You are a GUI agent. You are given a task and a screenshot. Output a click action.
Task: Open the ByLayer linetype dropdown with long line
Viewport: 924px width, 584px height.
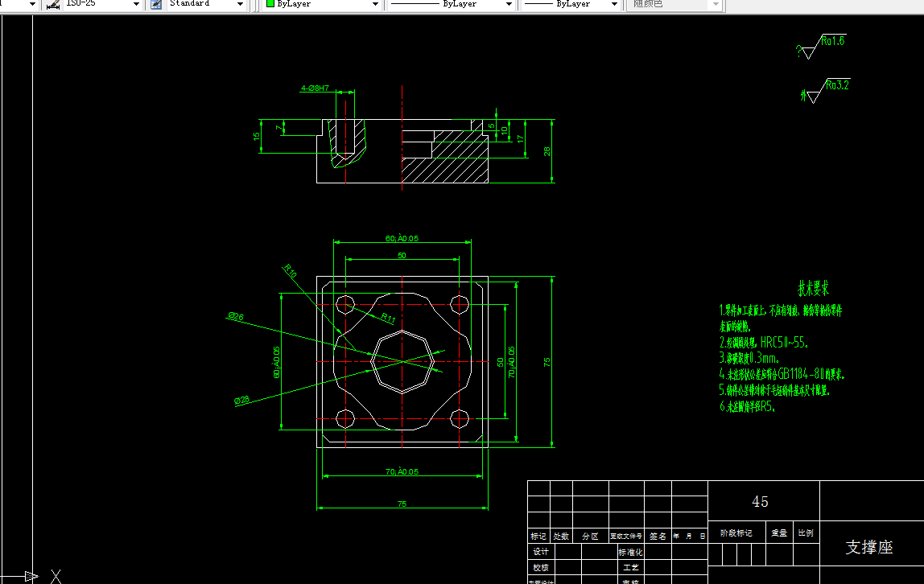(509, 4)
